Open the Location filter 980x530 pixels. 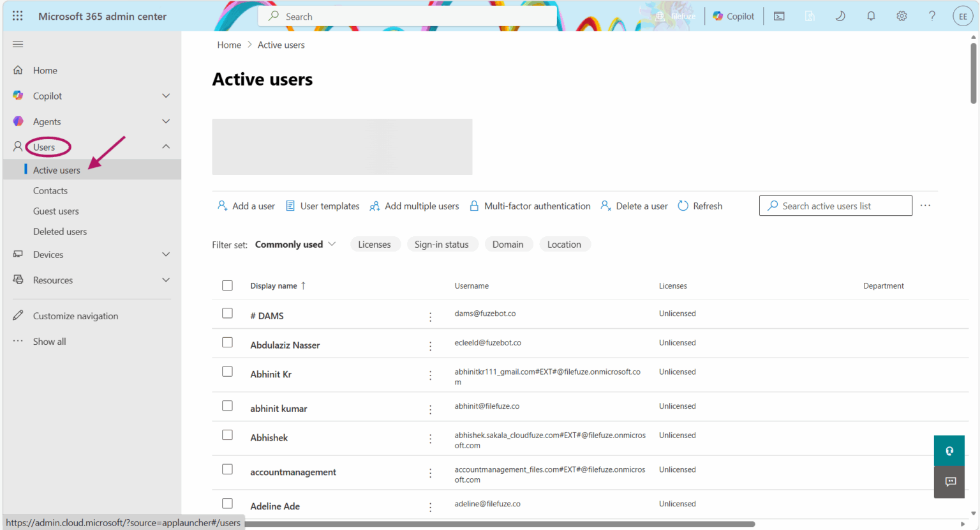[x=564, y=244]
